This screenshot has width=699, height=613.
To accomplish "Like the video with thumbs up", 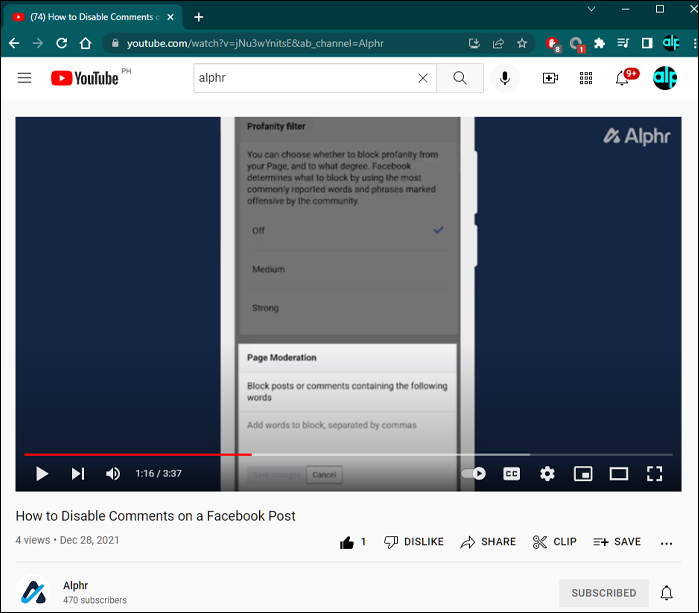I will (x=352, y=542).
